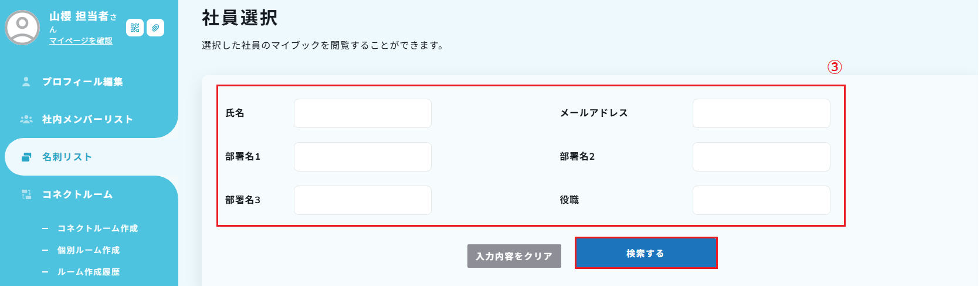Click the プロフィール編集 person icon
The height and width of the screenshot is (286, 980).
(26, 82)
